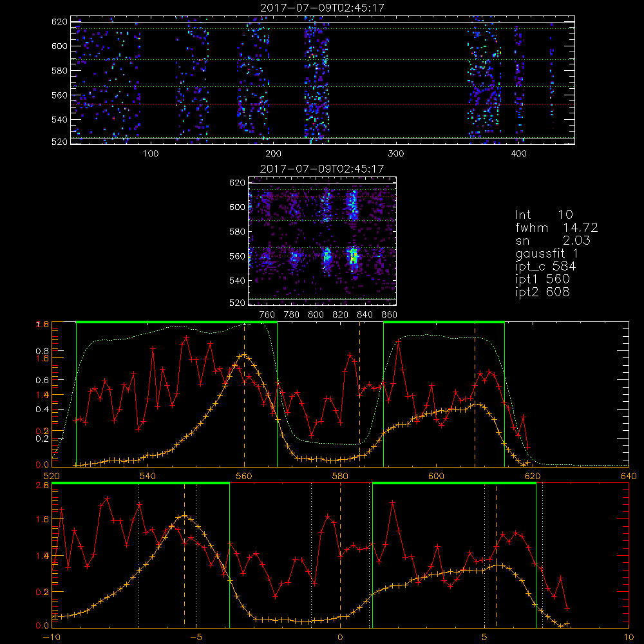Click the 'sn 2.03' readout
This screenshot has height=644, width=644.
[553, 240]
